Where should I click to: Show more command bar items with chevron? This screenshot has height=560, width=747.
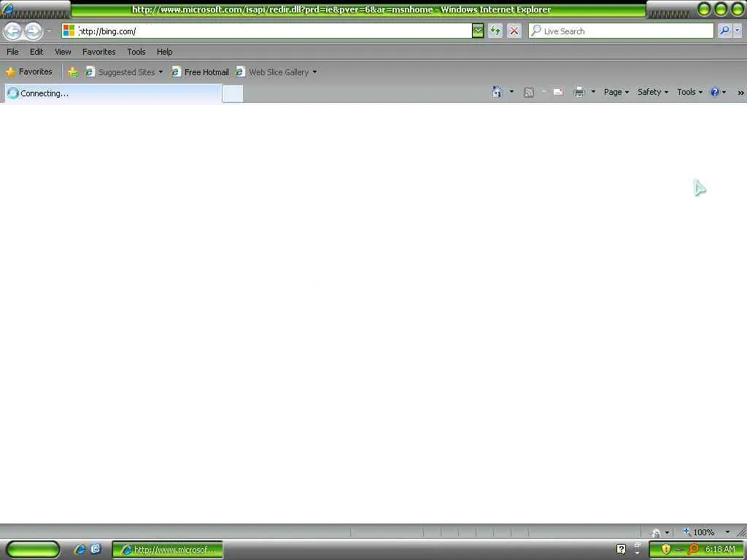point(741,93)
